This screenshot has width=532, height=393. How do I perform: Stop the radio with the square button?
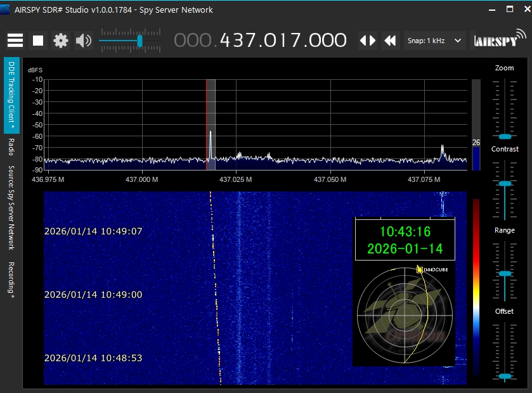[x=38, y=41]
